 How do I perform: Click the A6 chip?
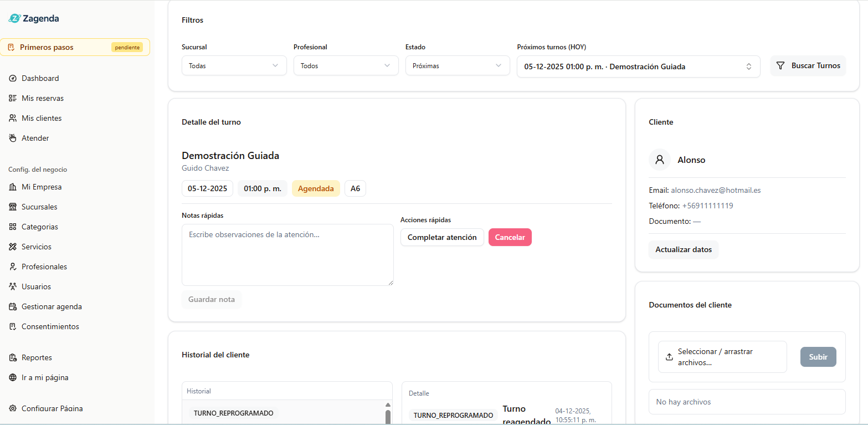(355, 188)
